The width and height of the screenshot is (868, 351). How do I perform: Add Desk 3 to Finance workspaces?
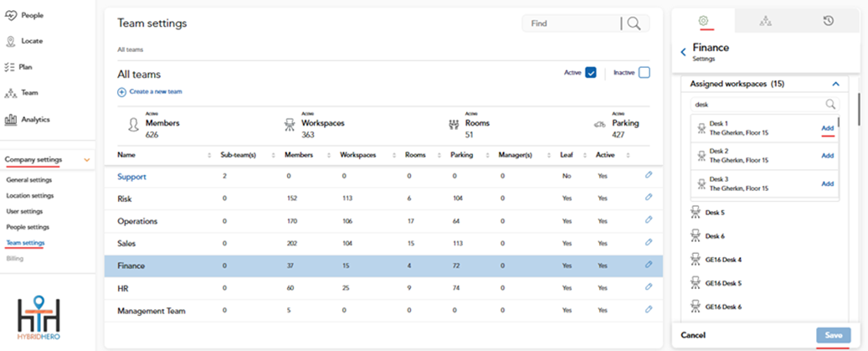[828, 183]
